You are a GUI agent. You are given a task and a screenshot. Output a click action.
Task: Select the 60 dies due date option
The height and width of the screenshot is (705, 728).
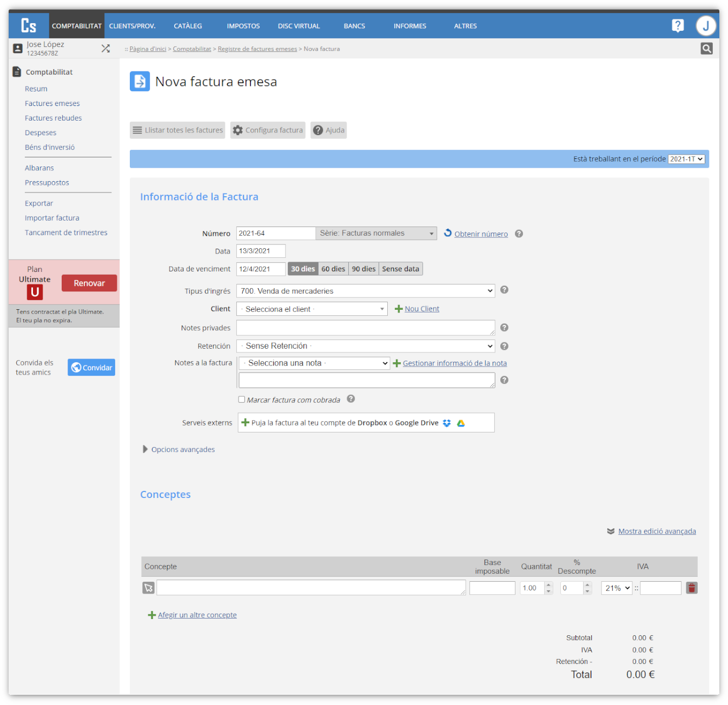(333, 269)
